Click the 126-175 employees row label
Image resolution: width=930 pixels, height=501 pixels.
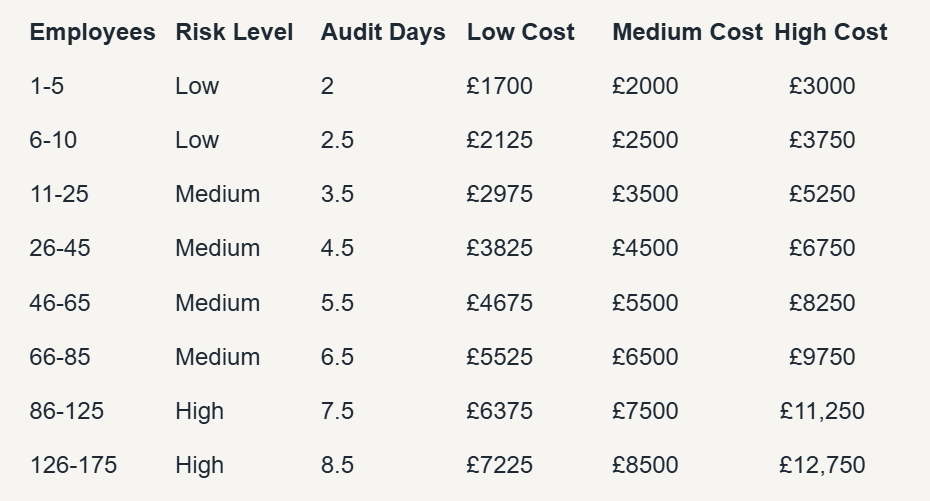pyautogui.click(x=74, y=465)
